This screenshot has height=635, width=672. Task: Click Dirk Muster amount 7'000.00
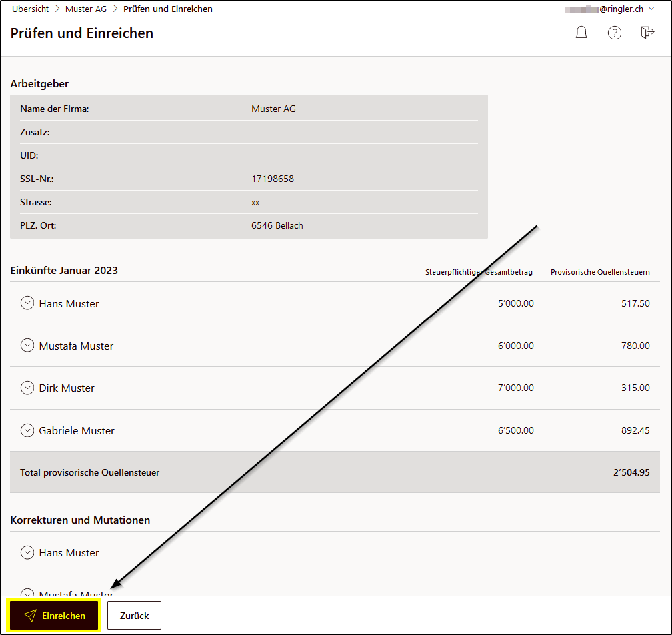(515, 388)
